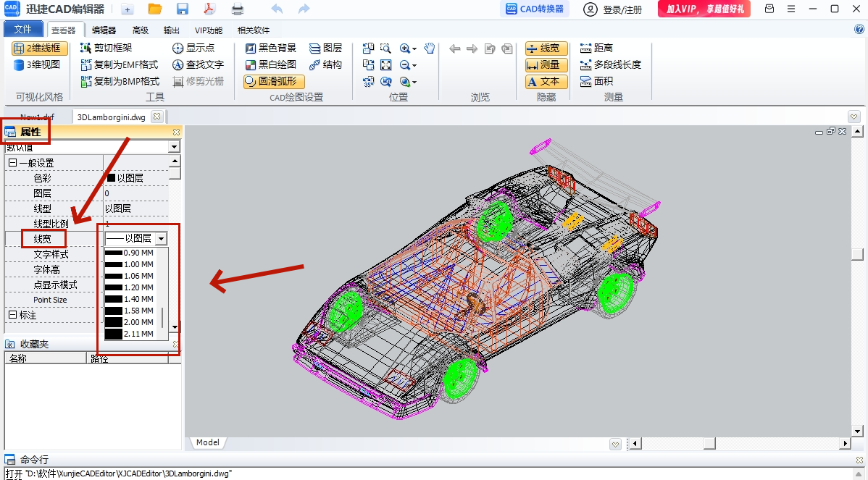Image resolution: width=868 pixels, height=480 pixels.
Task: Click the PDF export icon
Action: coord(209,9)
